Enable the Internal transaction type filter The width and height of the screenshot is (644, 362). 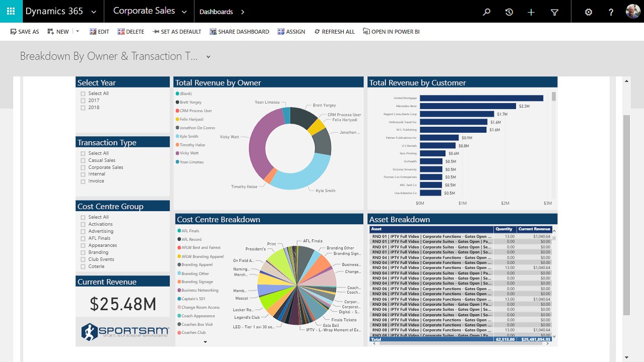(x=83, y=174)
